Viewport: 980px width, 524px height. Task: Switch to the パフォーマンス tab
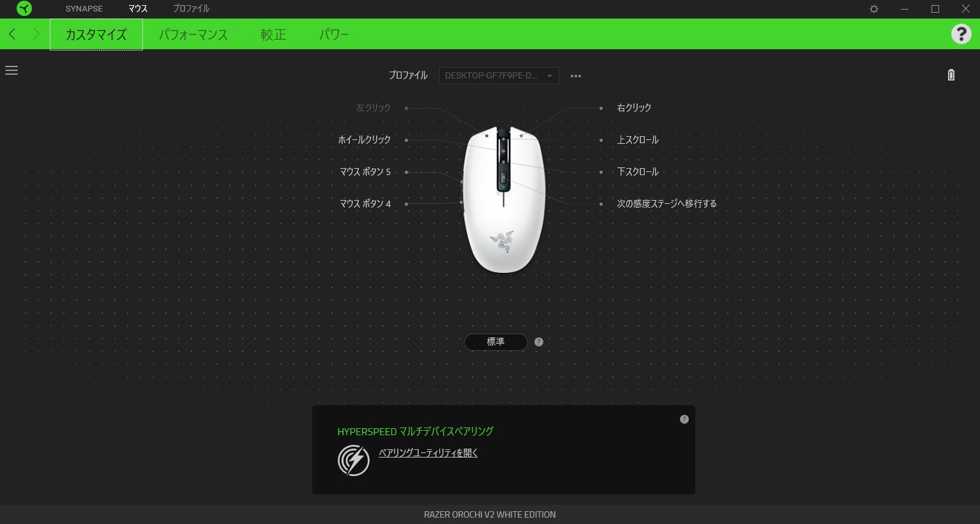click(193, 35)
